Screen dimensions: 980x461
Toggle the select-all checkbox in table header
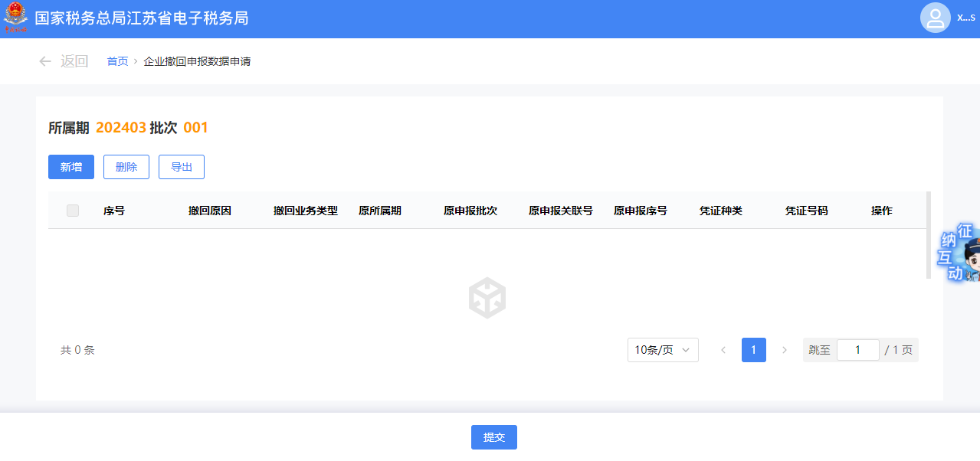(73, 211)
